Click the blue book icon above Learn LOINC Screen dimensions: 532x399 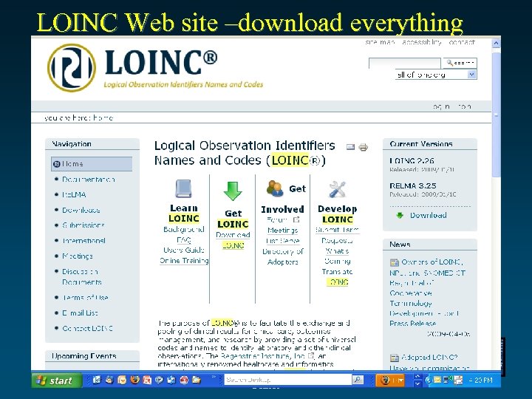coord(183,188)
